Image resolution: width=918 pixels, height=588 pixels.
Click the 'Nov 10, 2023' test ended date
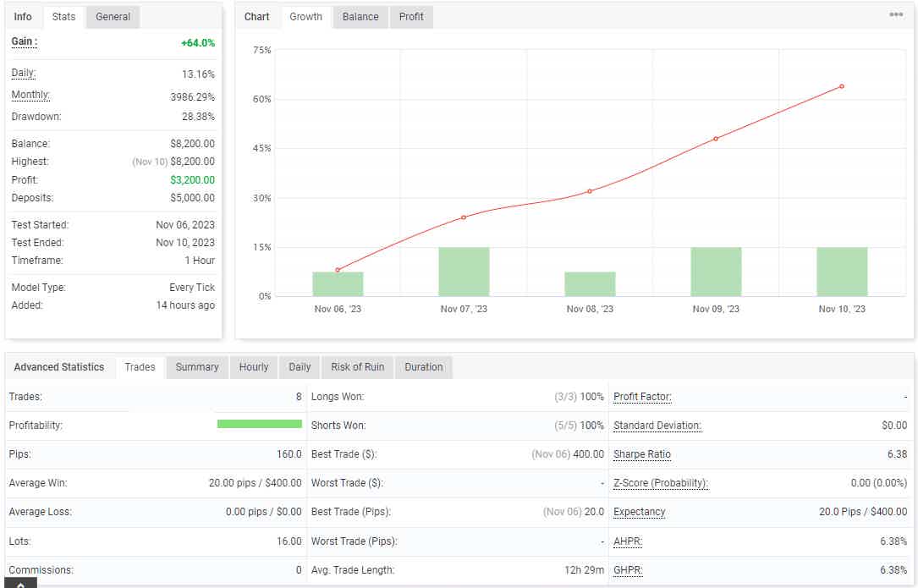[185, 243]
